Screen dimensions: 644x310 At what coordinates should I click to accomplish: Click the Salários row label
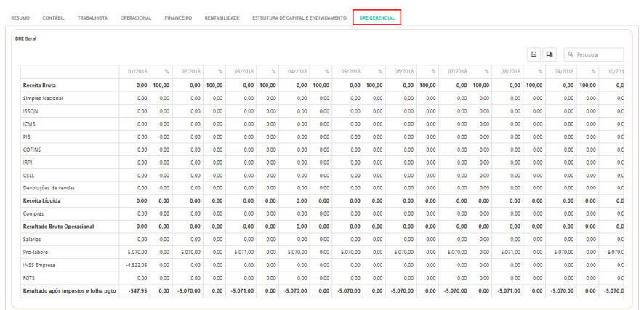[x=32, y=239]
